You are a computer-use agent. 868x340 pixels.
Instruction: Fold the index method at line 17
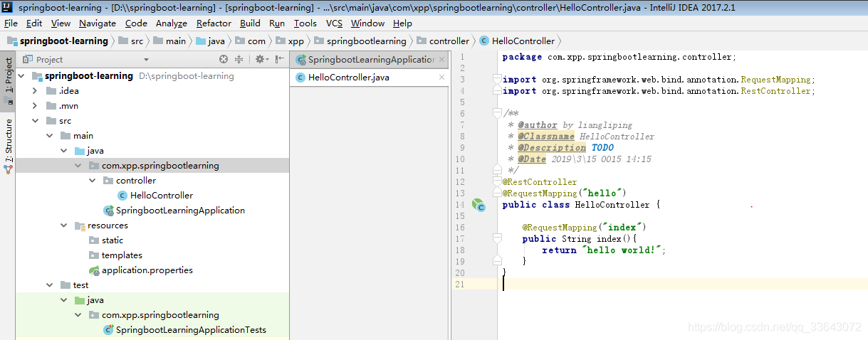(496, 239)
